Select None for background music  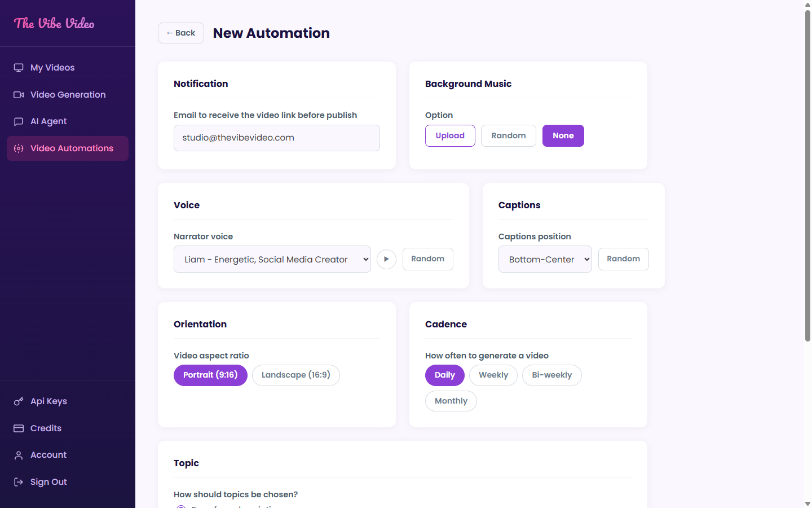pos(563,135)
